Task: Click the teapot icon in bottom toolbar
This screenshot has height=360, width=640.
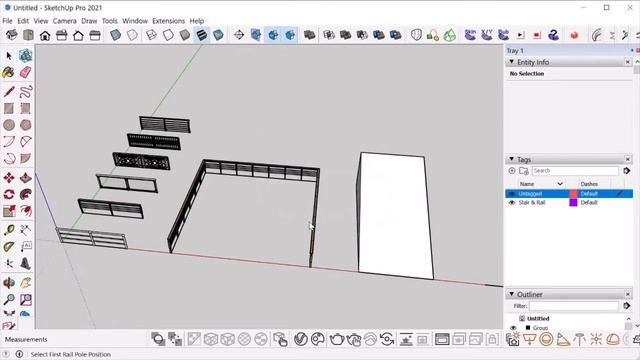Action: click(336, 339)
